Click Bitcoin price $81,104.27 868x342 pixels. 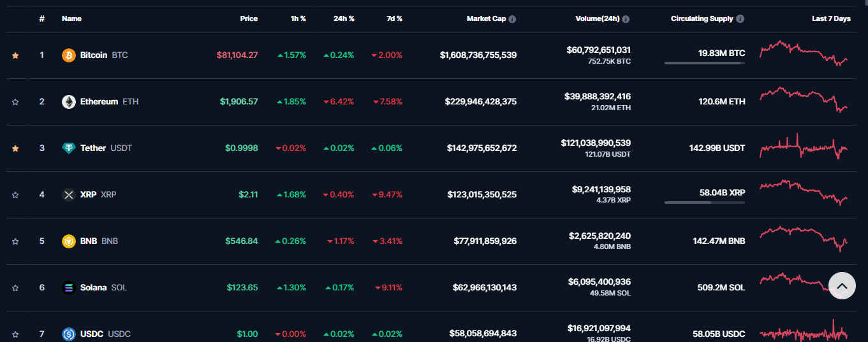(x=237, y=55)
